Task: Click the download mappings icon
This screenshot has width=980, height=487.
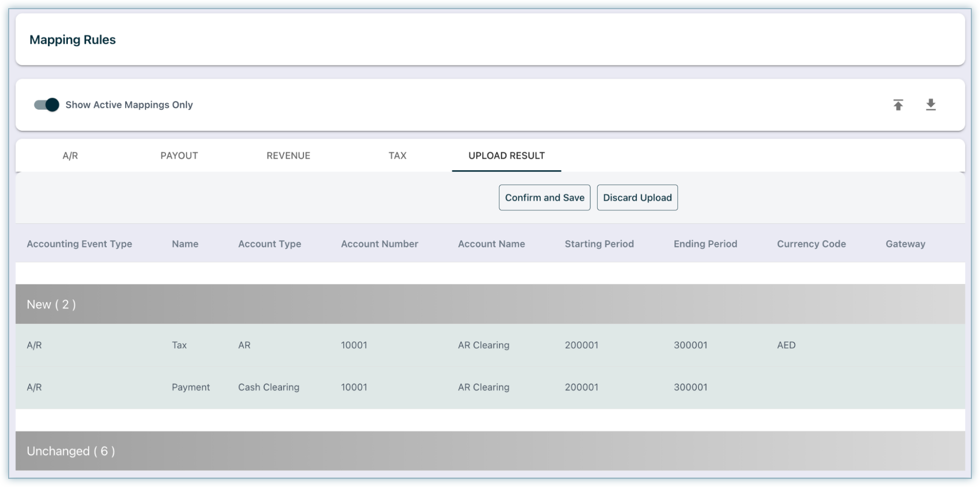Action: coord(930,105)
